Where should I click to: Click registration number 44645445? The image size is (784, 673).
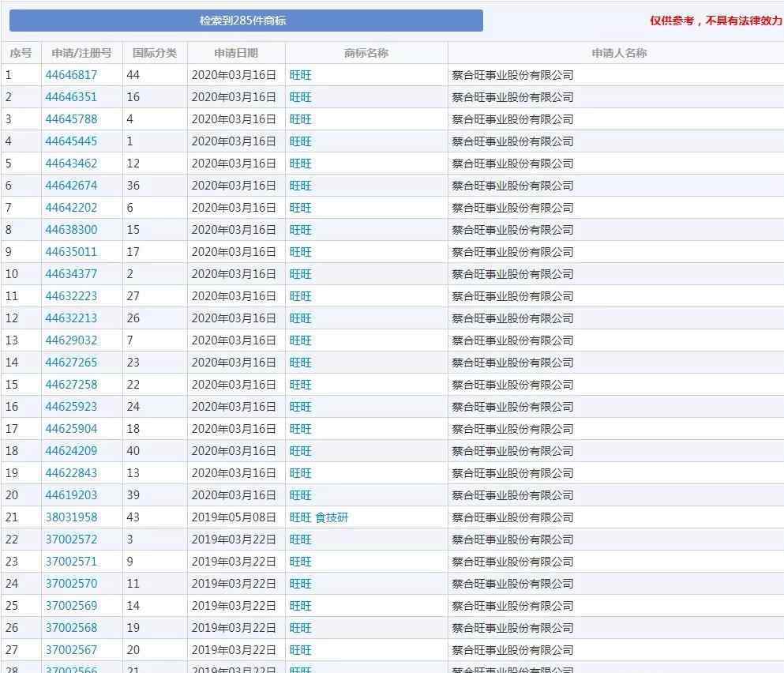point(71,141)
